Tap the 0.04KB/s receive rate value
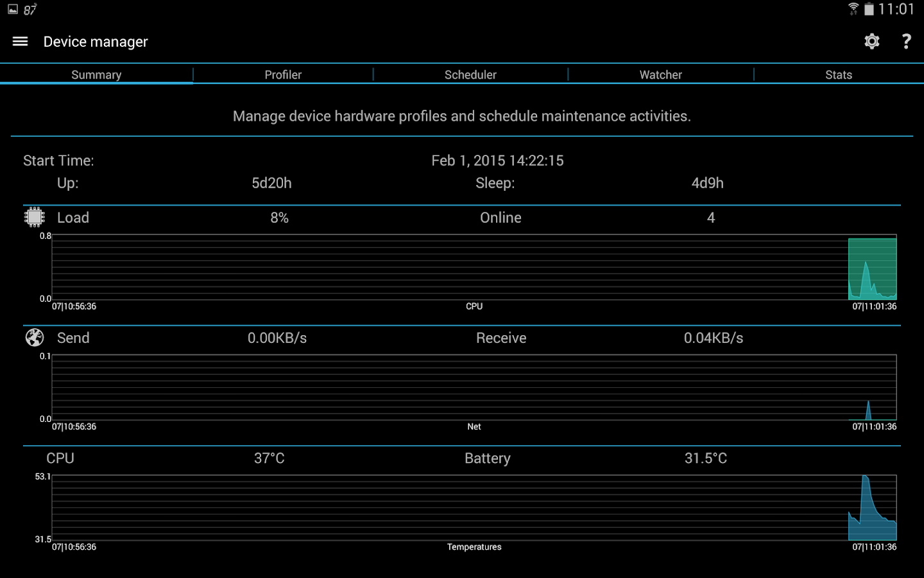This screenshot has height=578, width=924. coord(713,338)
